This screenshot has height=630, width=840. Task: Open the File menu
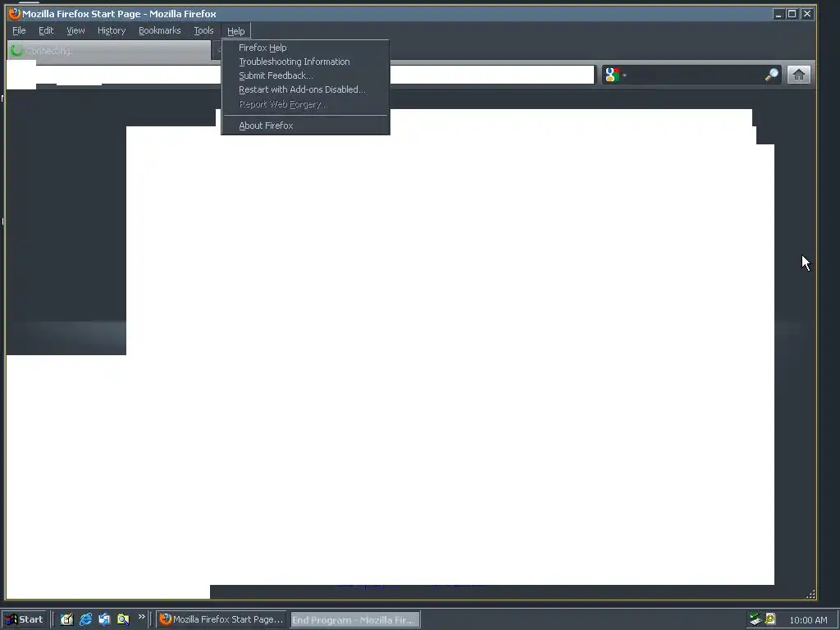(x=19, y=30)
